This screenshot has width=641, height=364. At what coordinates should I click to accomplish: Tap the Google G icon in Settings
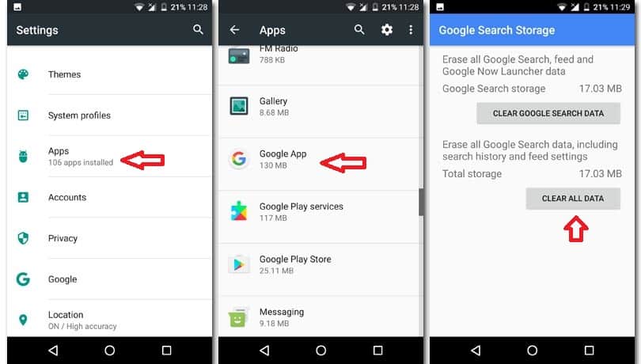tap(23, 279)
